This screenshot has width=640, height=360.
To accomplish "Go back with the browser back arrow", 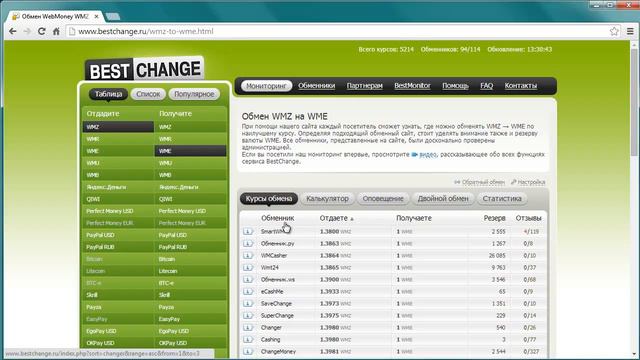I will 13,31.
